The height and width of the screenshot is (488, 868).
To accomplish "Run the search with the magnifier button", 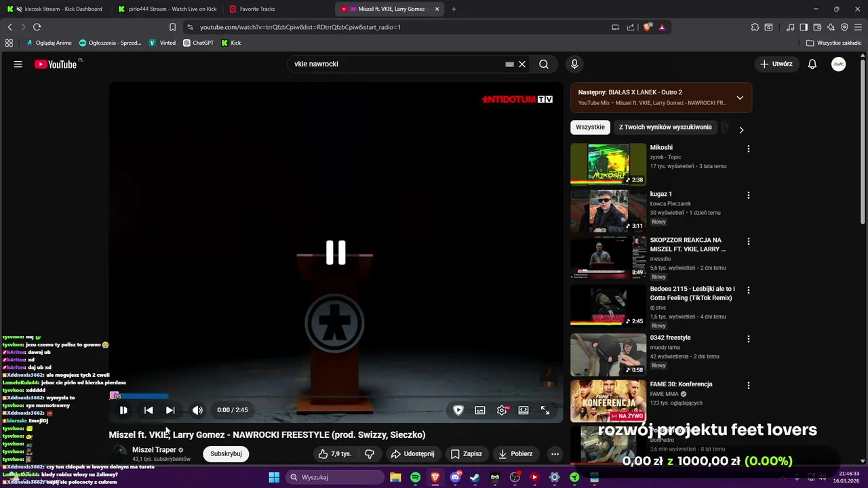I will coord(544,64).
